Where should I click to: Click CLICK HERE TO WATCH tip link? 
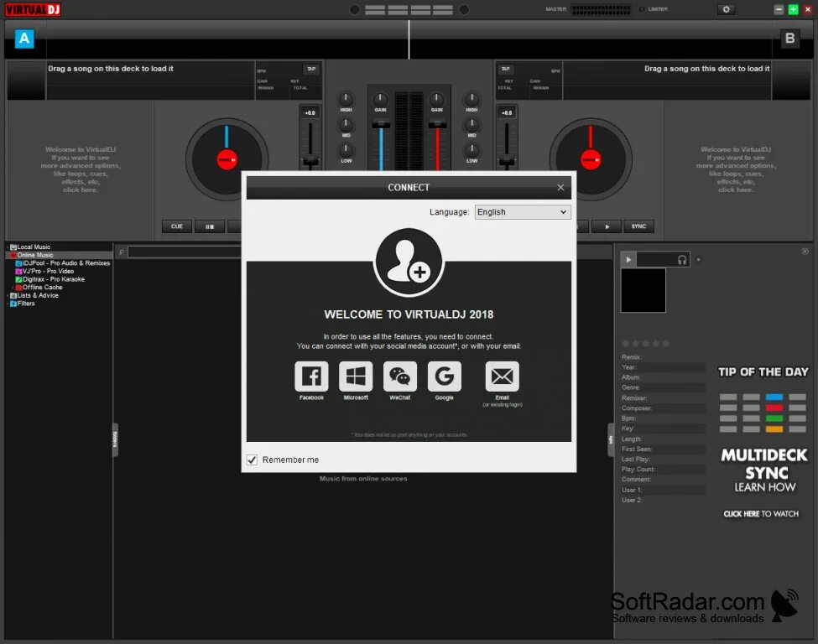(x=761, y=514)
